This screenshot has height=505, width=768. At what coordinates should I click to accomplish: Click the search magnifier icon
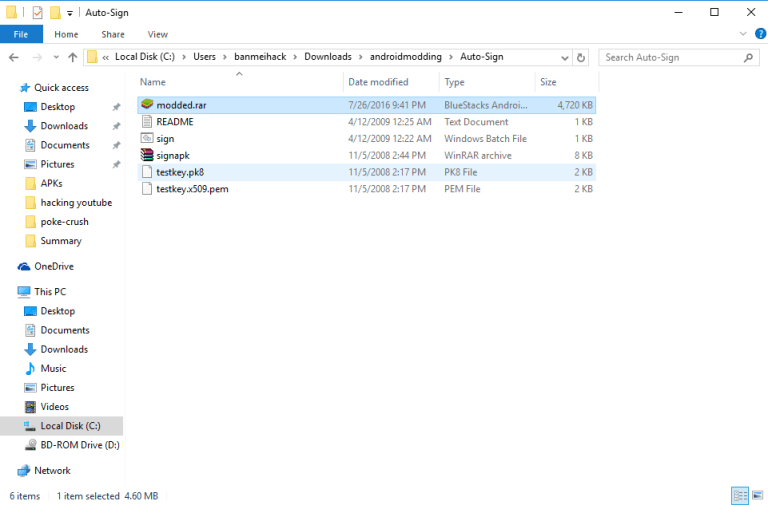pos(748,57)
